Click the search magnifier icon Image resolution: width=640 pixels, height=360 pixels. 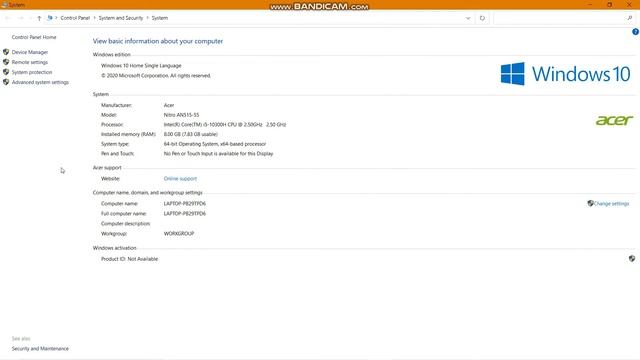630,18
